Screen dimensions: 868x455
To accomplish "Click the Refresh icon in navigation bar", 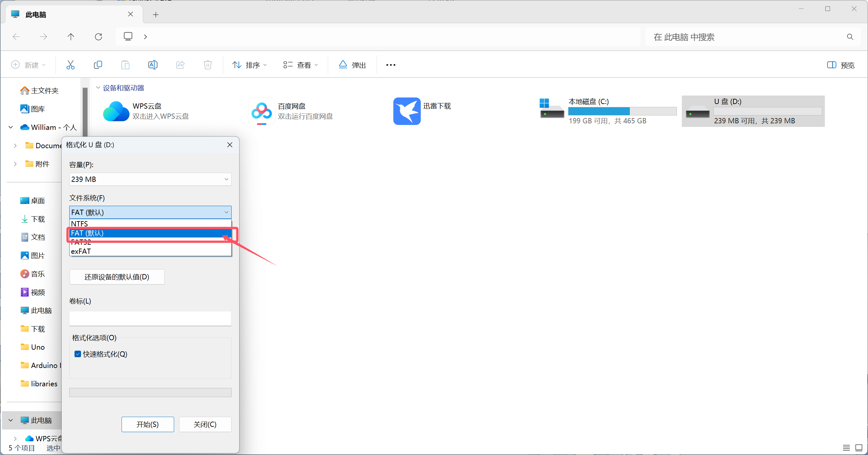I will (98, 37).
